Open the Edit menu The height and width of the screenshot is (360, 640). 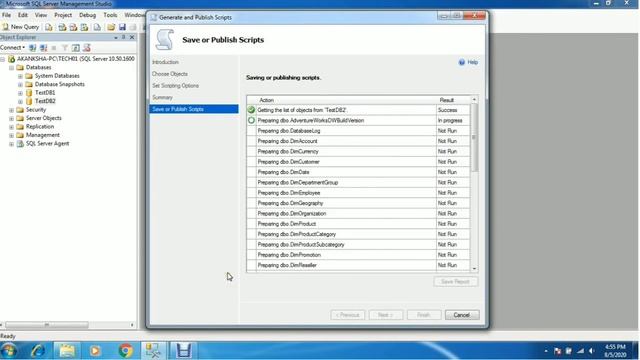point(23,15)
